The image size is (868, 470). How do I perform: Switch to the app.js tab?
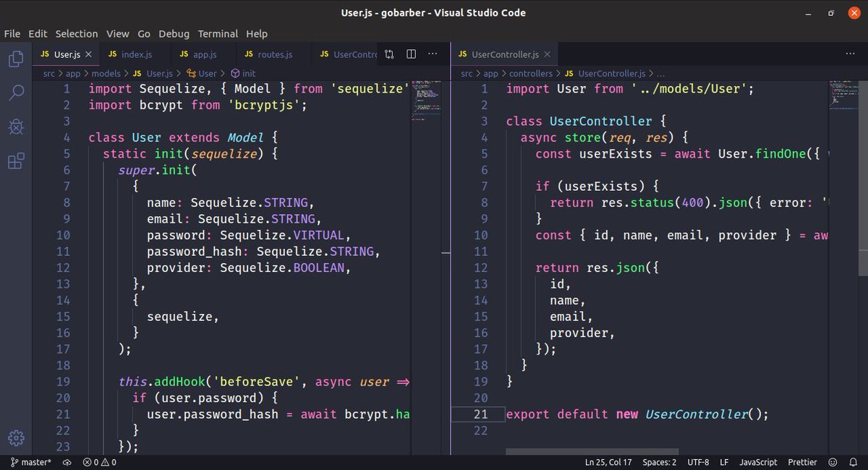pos(204,54)
